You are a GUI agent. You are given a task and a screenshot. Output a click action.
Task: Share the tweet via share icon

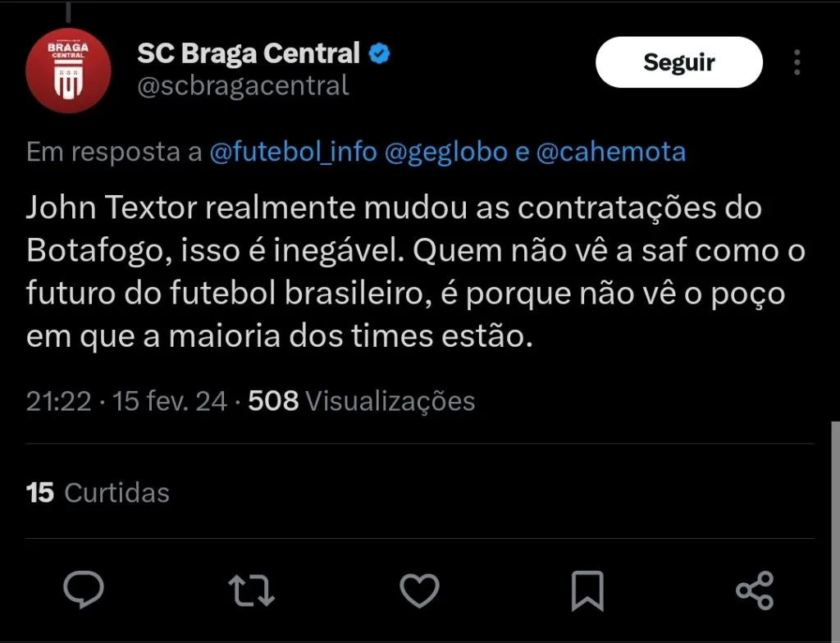pyautogui.click(x=755, y=590)
